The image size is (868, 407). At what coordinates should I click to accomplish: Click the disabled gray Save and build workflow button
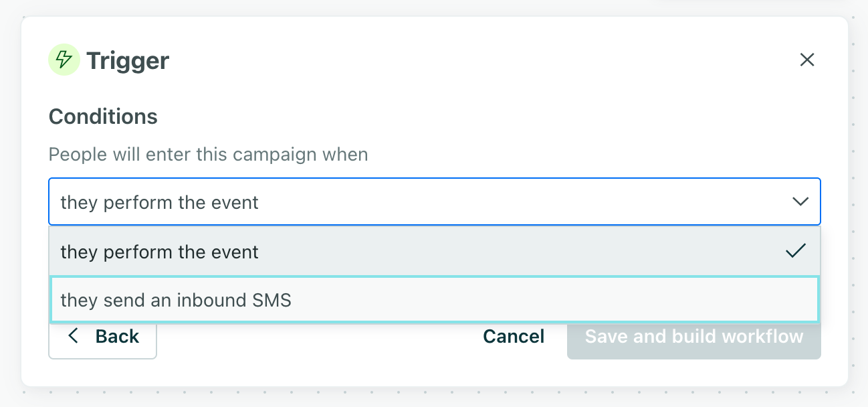tap(693, 336)
